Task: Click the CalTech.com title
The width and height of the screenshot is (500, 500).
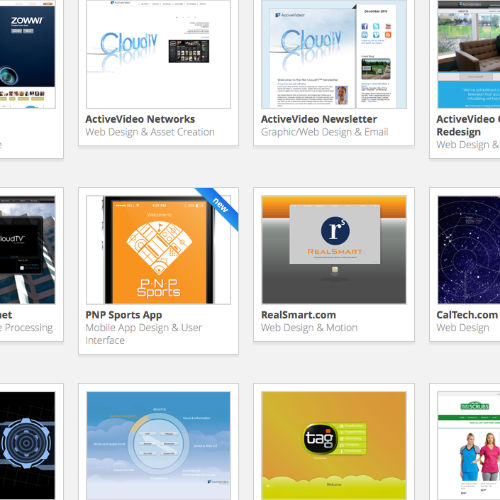Action: click(x=467, y=315)
